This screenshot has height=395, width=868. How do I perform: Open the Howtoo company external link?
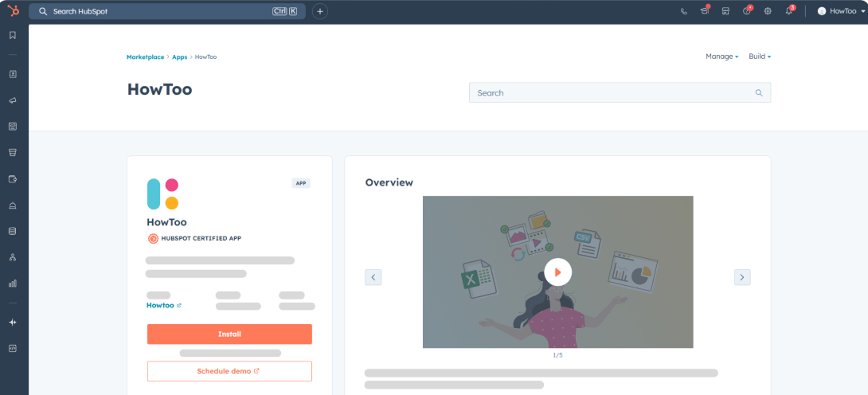pos(164,305)
